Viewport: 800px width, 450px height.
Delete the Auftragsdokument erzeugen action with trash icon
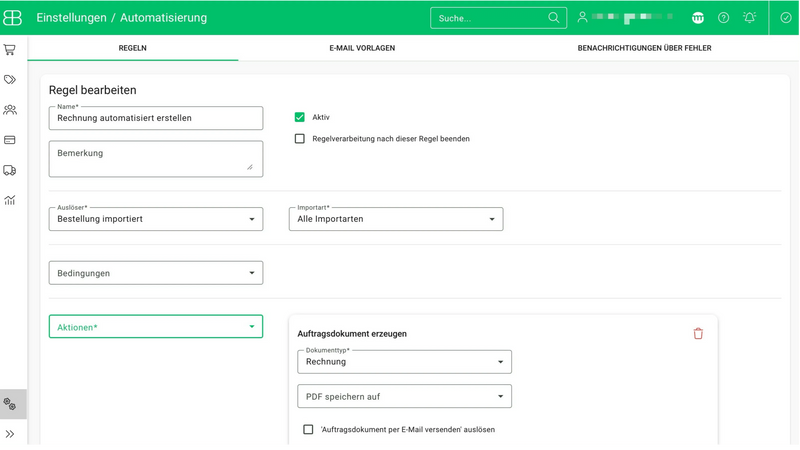[x=698, y=334]
